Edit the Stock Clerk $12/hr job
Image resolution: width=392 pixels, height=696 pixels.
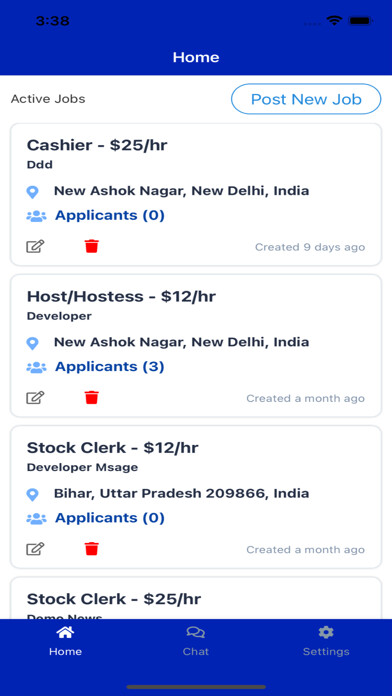point(35,549)
